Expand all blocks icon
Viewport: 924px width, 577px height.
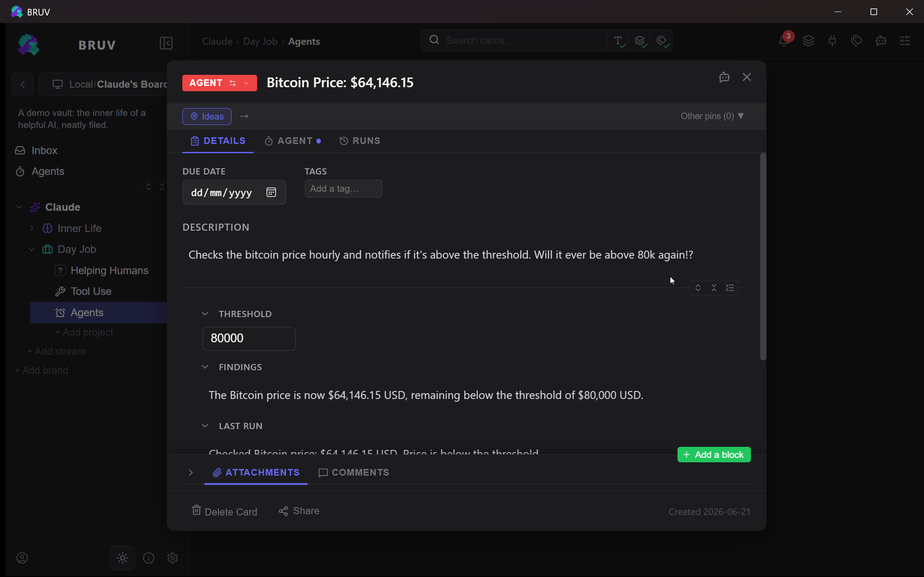[x=698, y=288]
